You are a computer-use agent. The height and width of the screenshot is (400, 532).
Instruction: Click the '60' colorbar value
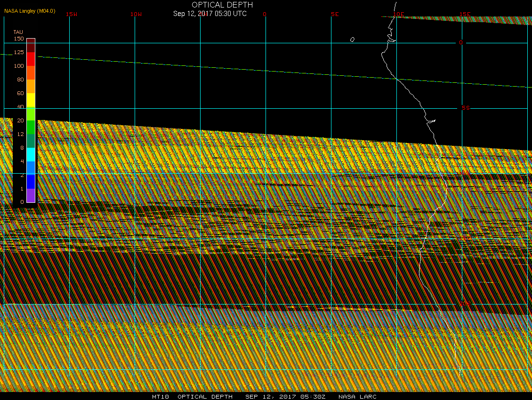20,93
